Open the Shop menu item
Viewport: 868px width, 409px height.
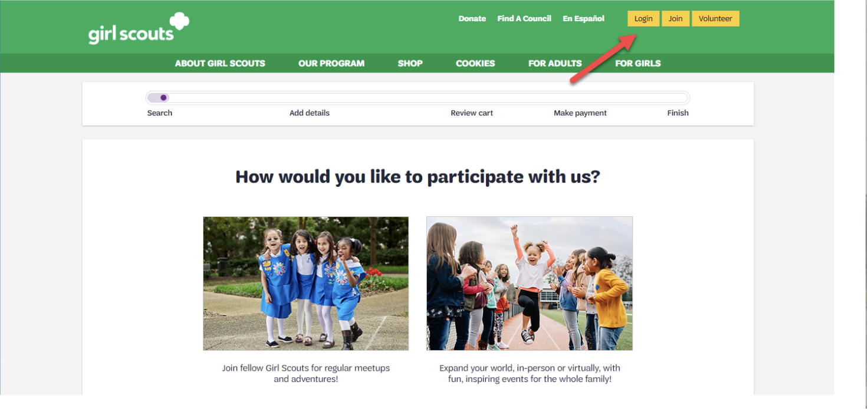tap(410, 64)
